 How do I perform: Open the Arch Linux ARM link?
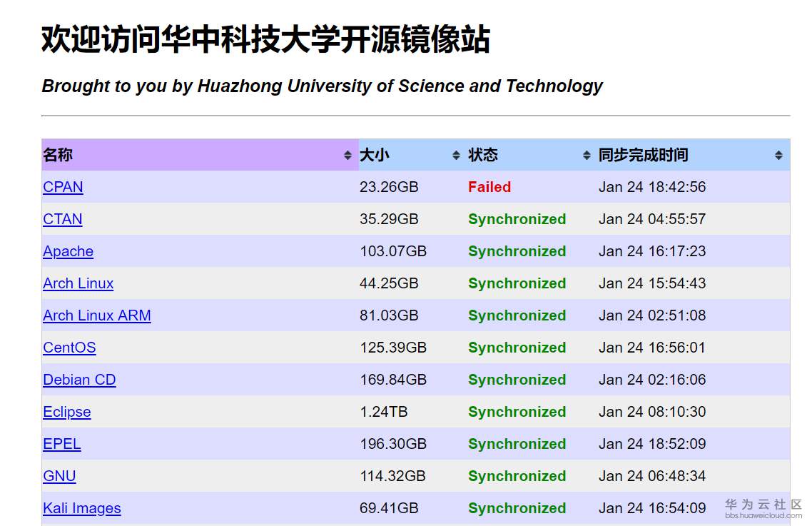pos(97,315)
